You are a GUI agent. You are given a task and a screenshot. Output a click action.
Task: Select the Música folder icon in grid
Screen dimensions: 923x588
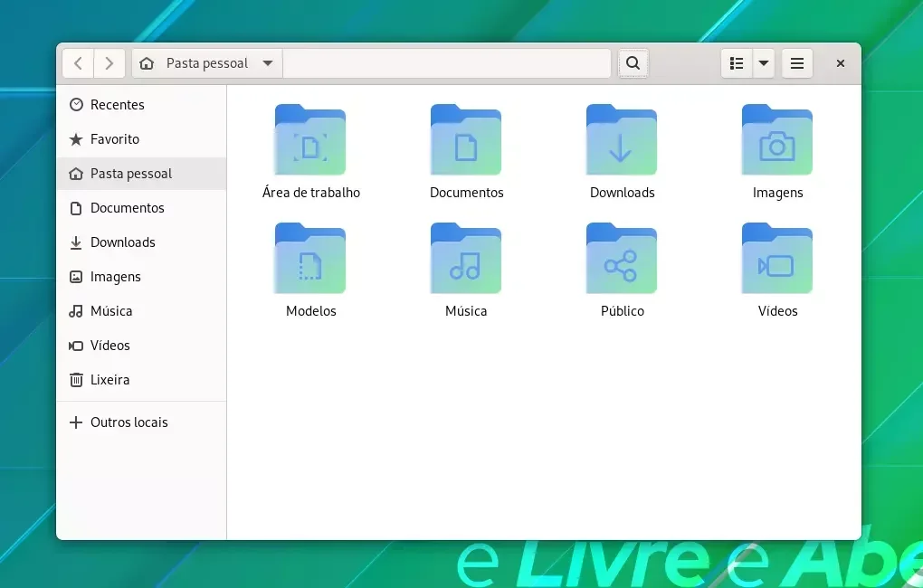(466, 258)
